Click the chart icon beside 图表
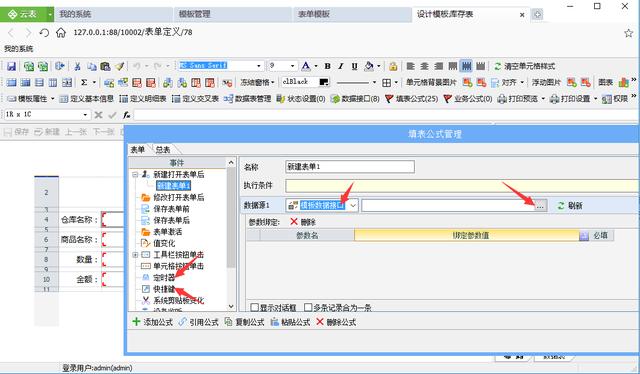Screen dimensions: 640x374 623,82
